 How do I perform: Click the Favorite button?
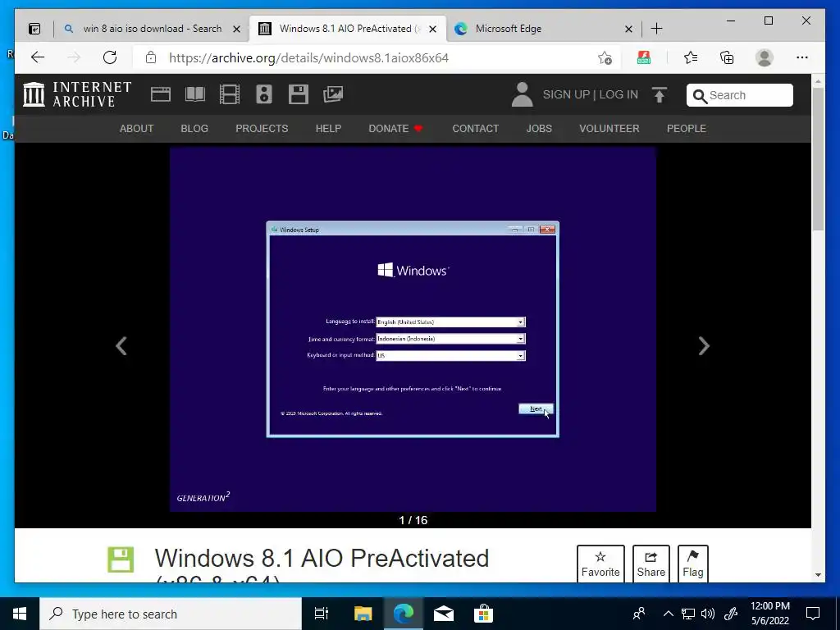tap(600, 564)
